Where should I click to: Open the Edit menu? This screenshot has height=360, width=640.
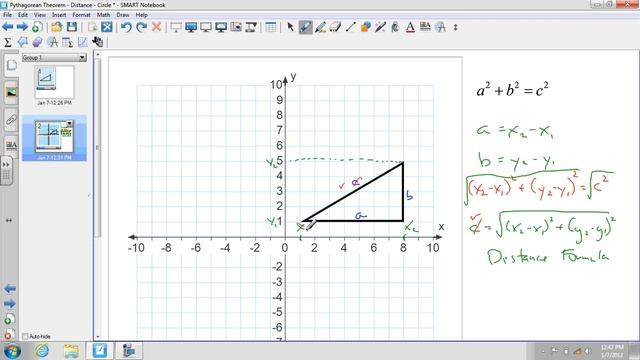pos(23,15)
